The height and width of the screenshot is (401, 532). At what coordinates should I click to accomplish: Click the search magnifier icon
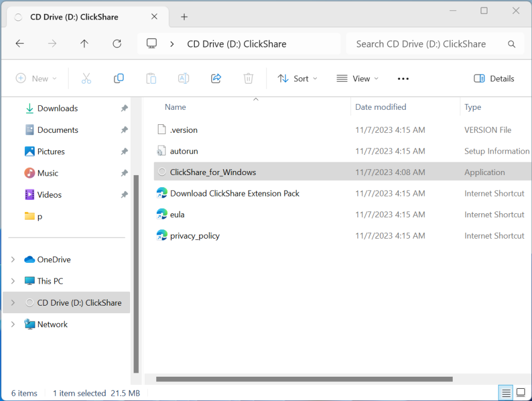512,44
